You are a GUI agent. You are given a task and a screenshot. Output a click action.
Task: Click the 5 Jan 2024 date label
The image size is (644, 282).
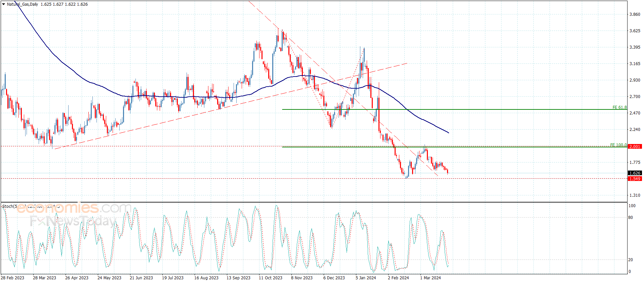[x=366, y=278]
